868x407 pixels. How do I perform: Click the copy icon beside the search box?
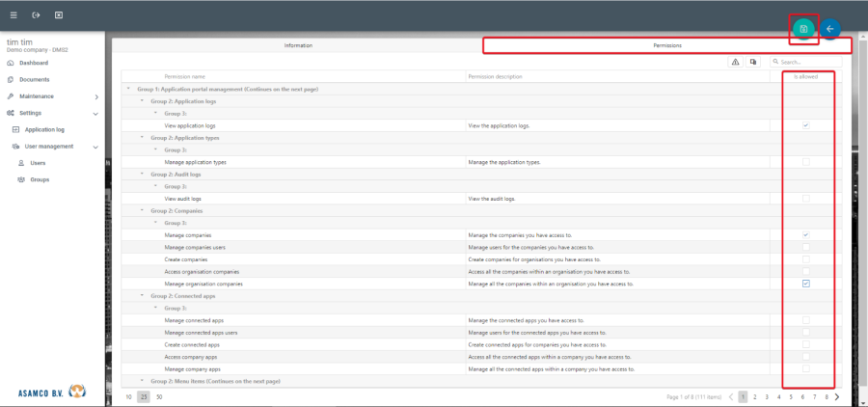pyautogui.click(x=753, y=62)
